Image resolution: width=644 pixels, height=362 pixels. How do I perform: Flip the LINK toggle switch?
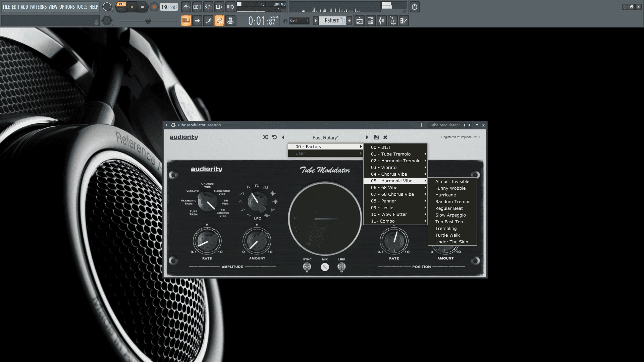tap(341, 267)
